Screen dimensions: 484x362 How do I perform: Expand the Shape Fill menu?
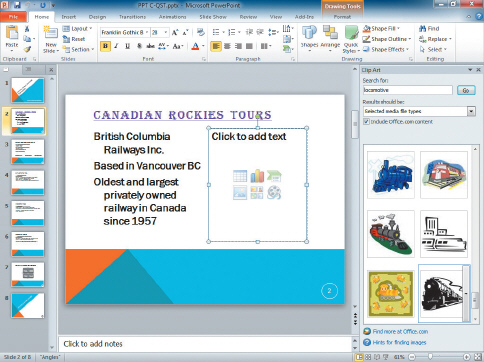[x=381, y=29]
